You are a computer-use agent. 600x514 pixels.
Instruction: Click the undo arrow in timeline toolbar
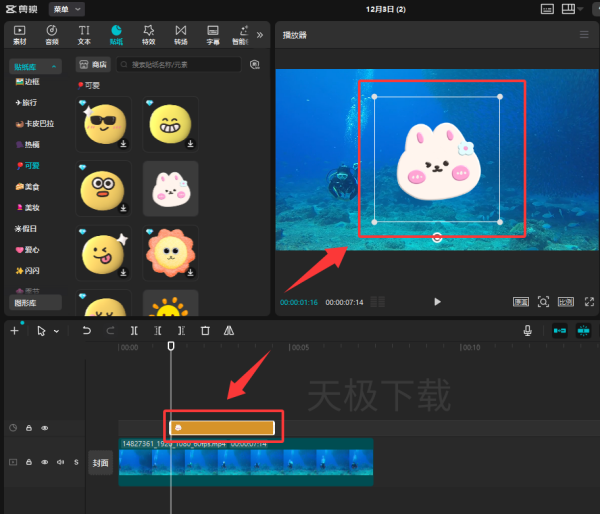(87, 330)
